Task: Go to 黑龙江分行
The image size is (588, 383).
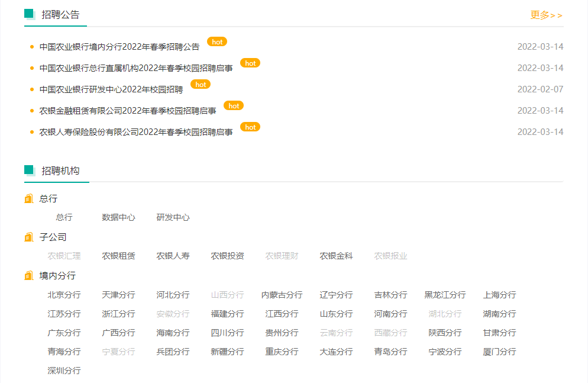Action: [445, 295]
